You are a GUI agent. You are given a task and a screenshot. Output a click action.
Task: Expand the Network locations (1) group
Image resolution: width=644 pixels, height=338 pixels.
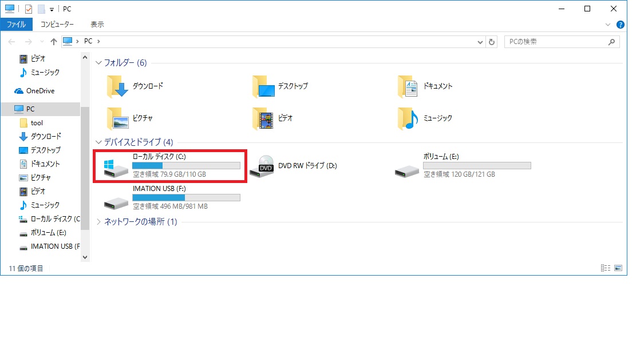(x=98, y=222)
